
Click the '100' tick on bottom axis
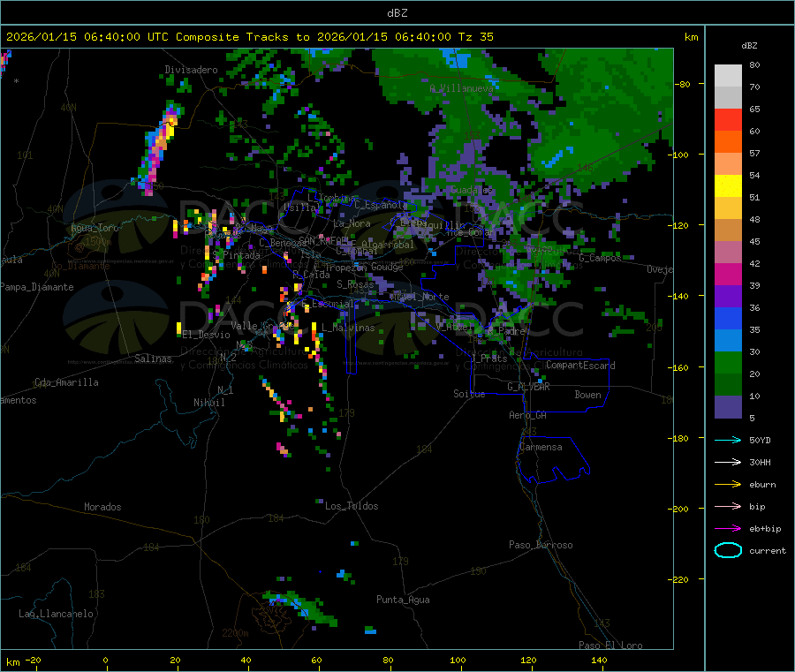click(x=458, y=660)
